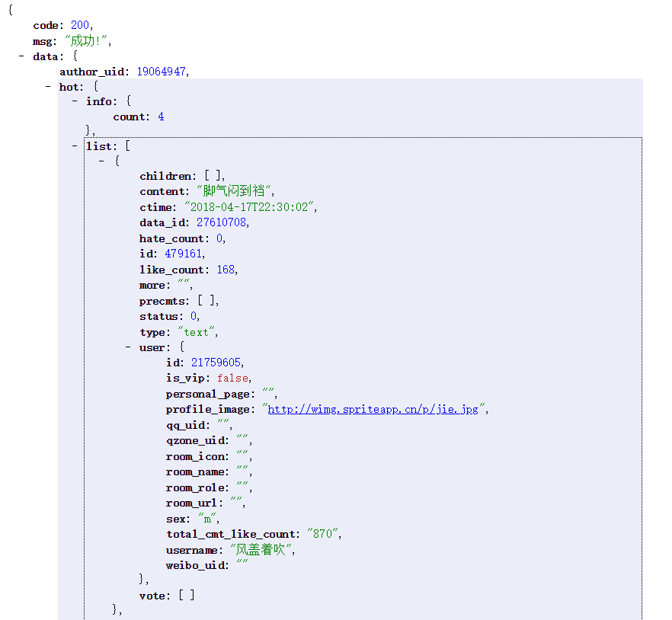Image resolution: width=672 pixels, height=620 pixels.
Task: Select the msg value 成功!
Action: click(85, 41)
